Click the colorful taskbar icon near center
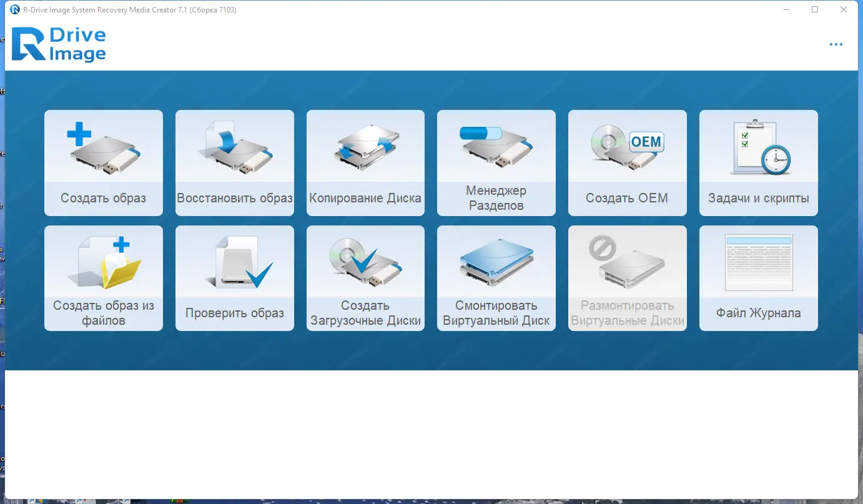 [x=179, y=500]
